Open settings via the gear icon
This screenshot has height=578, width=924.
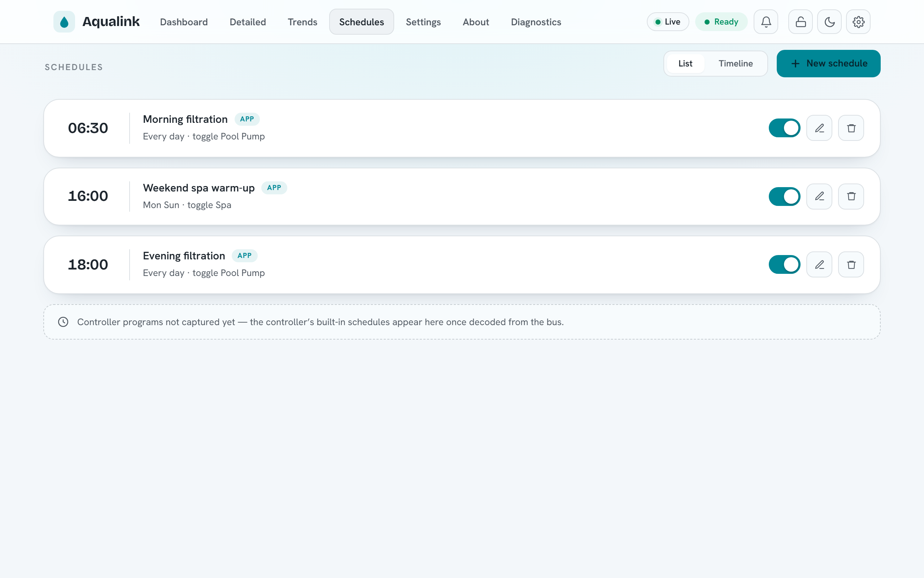click(x=858, y=22)
